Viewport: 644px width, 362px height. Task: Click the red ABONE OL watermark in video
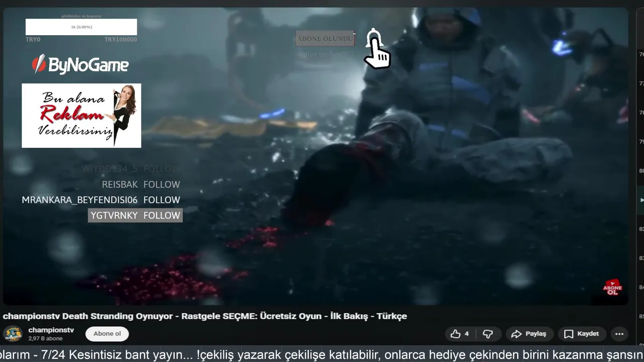pyautogui.click(x=612, y=287)
